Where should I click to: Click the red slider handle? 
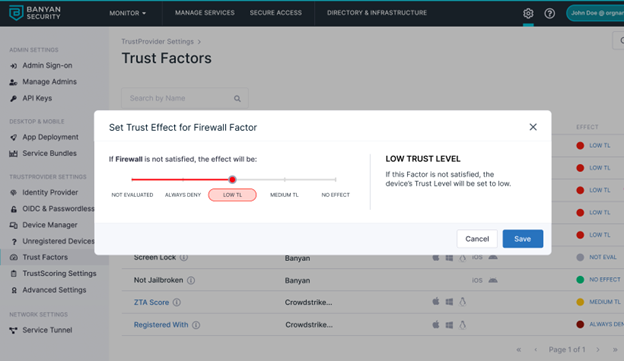tap(232, 180)
